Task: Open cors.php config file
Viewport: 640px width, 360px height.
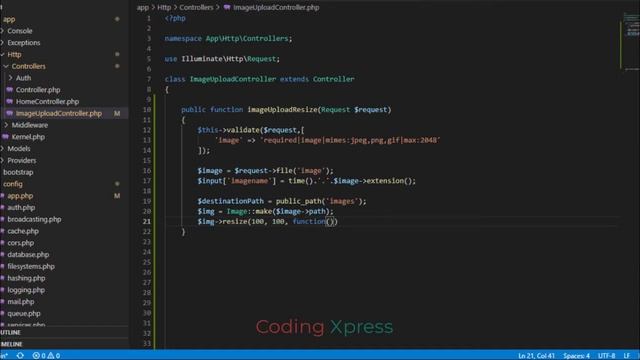Action: 20,243
